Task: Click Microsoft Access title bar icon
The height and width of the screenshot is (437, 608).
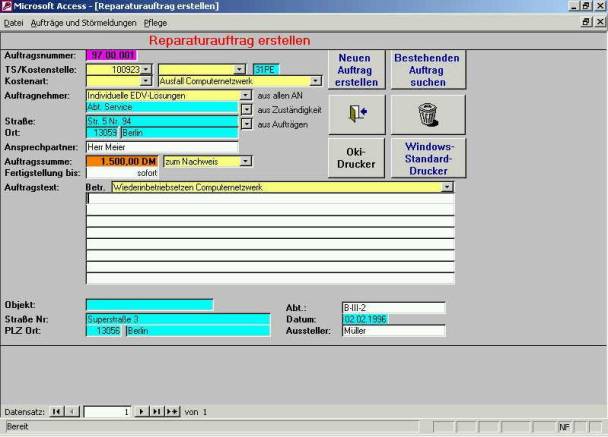Action: coord(6,6)
